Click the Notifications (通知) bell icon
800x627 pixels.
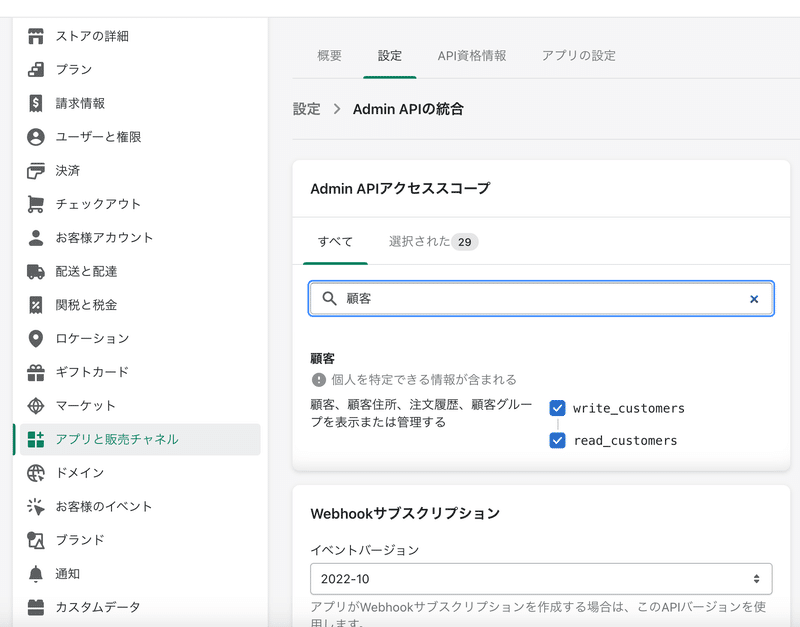[36, 574]
